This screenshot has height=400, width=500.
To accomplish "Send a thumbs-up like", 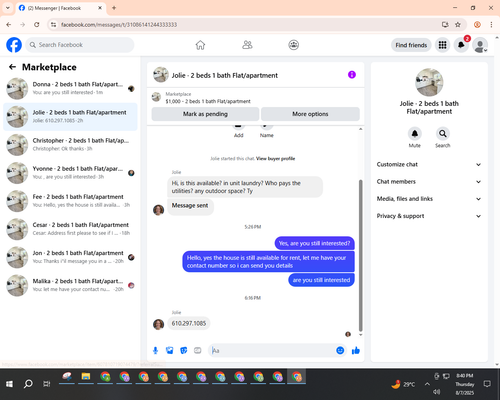I will (x=356, y=350).
